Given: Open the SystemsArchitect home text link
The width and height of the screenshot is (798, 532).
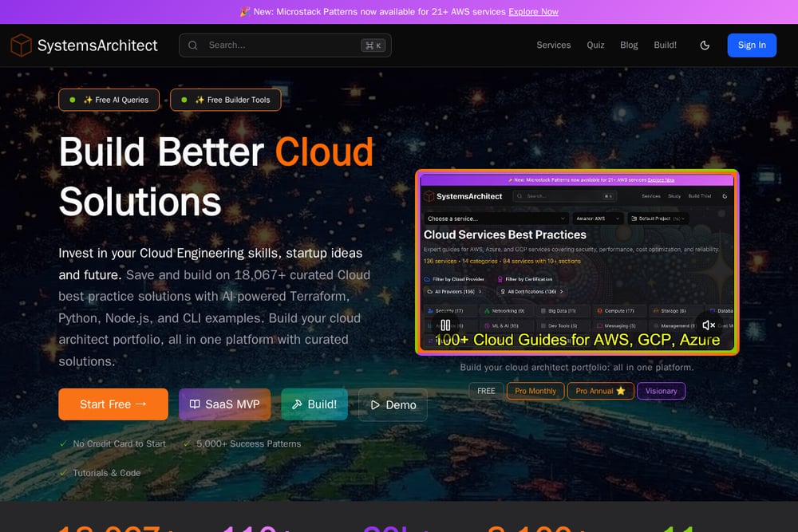Looking at the screenshot, I should pyautogui.click(x=97, y=45).
